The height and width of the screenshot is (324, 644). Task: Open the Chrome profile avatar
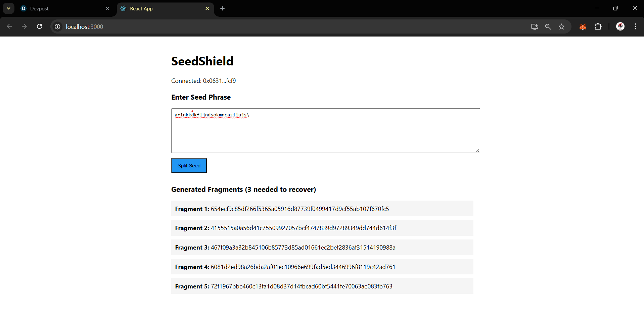click(620, 26)
